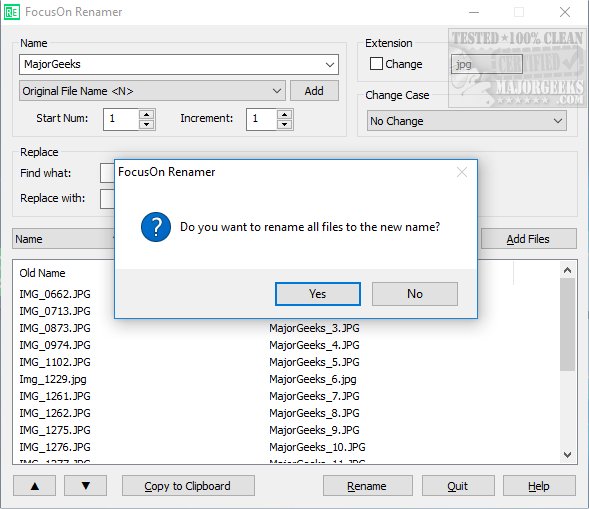Click new name MajorGeeks_5.JPG
Image resolution: width=589 pixels, height=509 pixels.
tap(314, 362)
